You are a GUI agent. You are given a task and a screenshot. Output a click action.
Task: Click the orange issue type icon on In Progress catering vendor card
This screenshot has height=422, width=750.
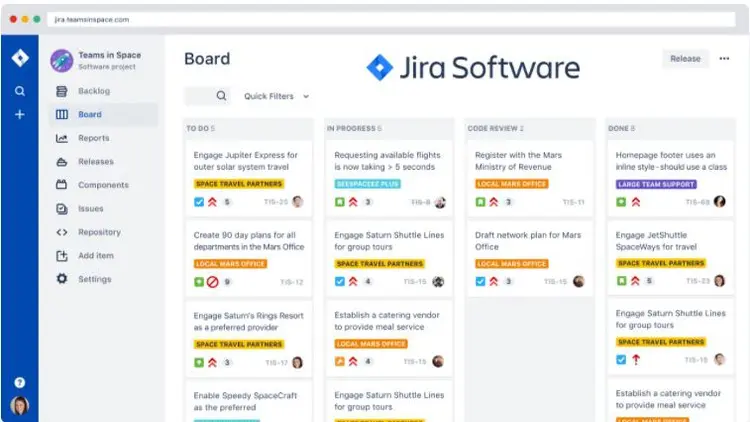click(340, 361)
